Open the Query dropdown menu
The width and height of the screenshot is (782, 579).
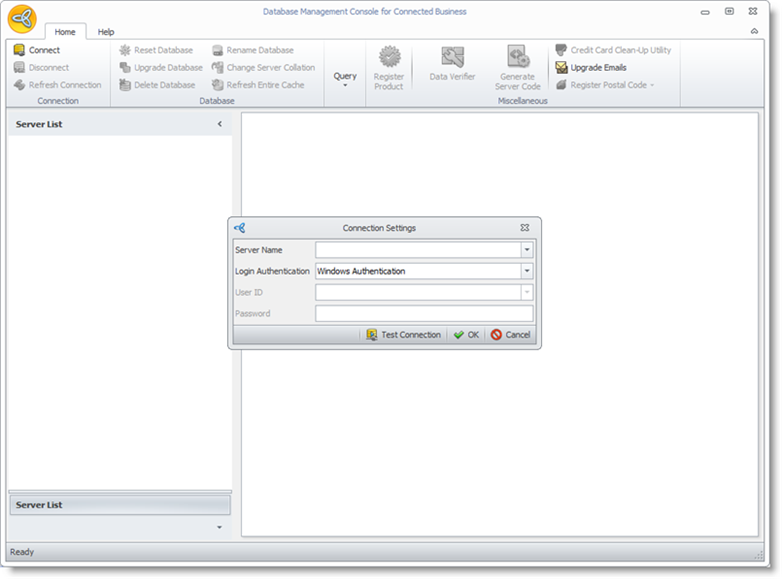tap(345, 79)
